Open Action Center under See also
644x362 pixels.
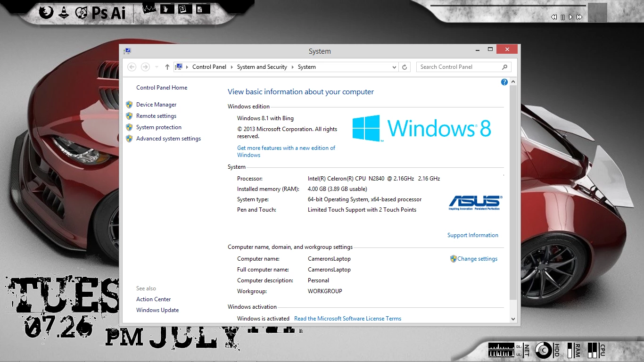[x=154, y=299]
